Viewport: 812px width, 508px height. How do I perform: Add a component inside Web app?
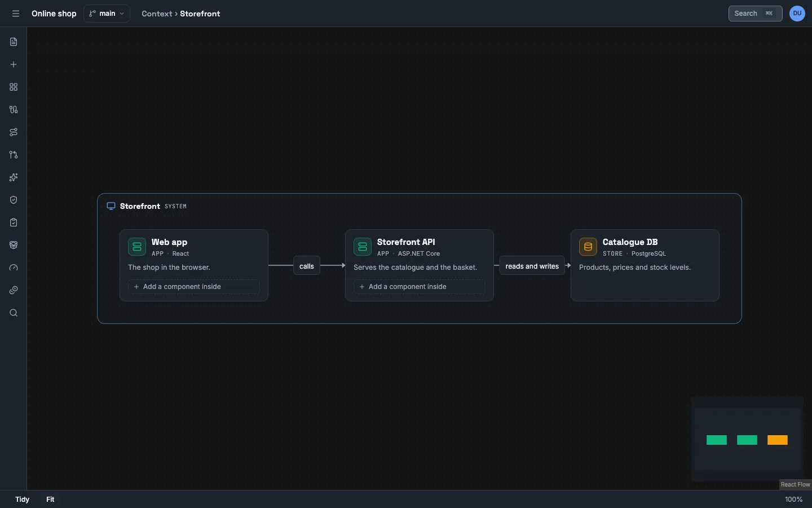(194, 287)
